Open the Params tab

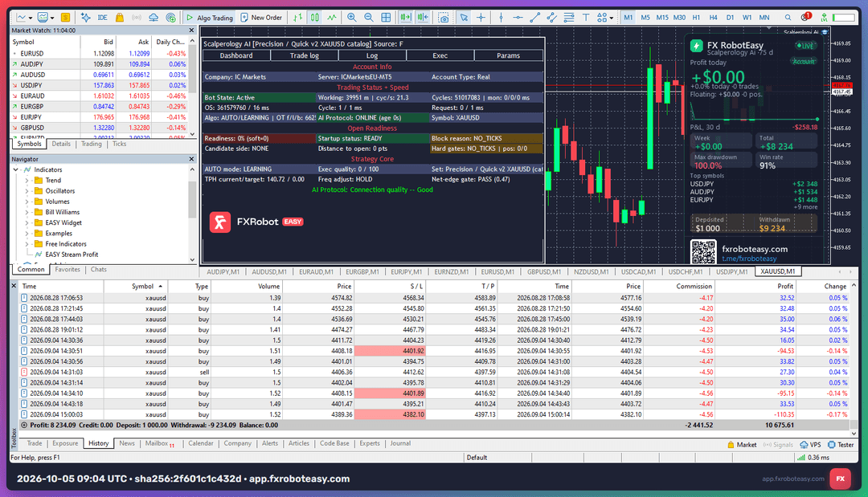coord(508,55)
